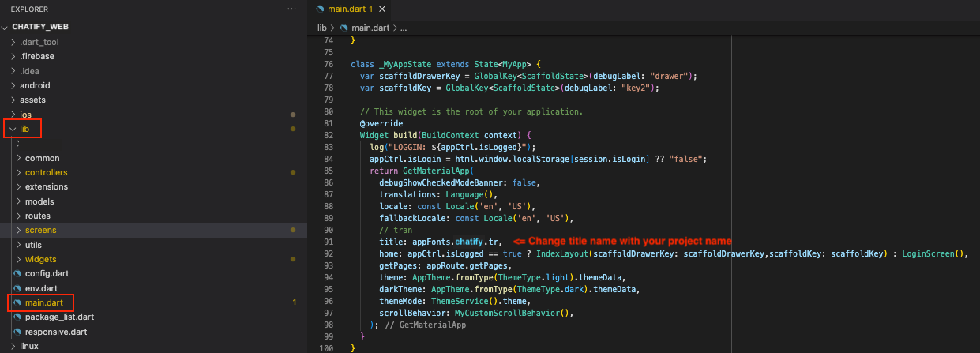The image size is (980, 353).
Task: Click the main.dart breadcrumb segment
Action: pos(372,28)
